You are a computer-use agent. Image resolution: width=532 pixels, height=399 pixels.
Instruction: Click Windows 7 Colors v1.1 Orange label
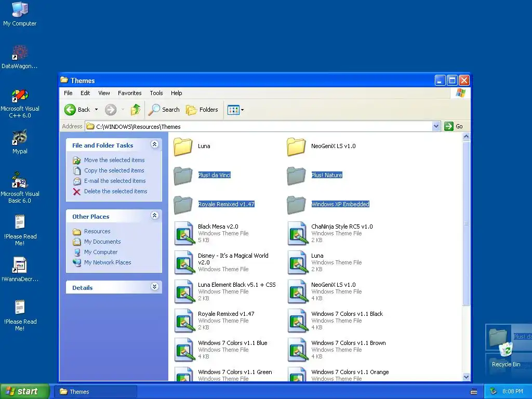tap(350, 372)
